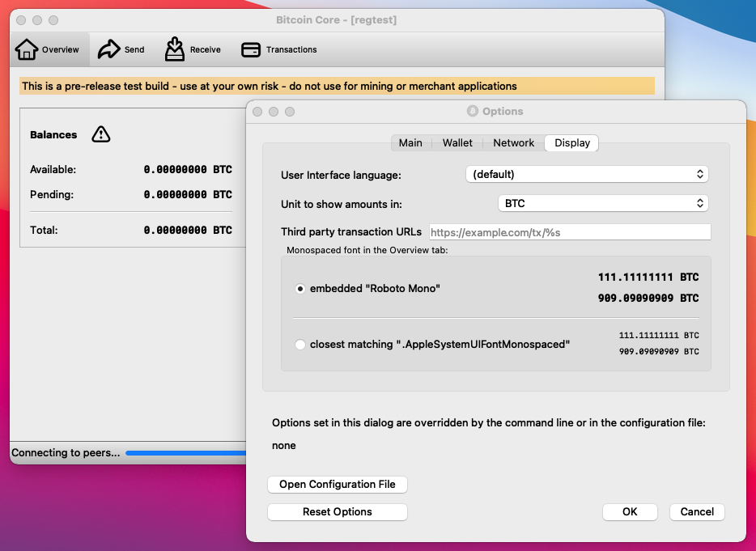The width and height of the screenshot is (756, 551).
Task: Confirm Options with the OK button
Action: coord(630,512)
